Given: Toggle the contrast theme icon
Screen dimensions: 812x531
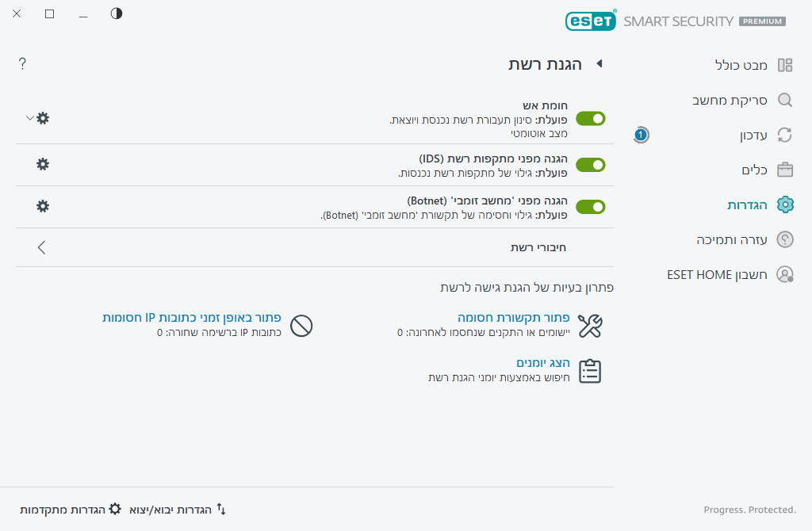Looking at the screenshot, I should pos(117,13).
